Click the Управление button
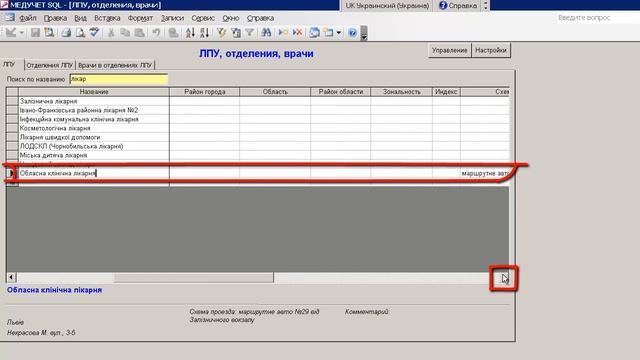The image size is (640, 360). coord(449,50)
